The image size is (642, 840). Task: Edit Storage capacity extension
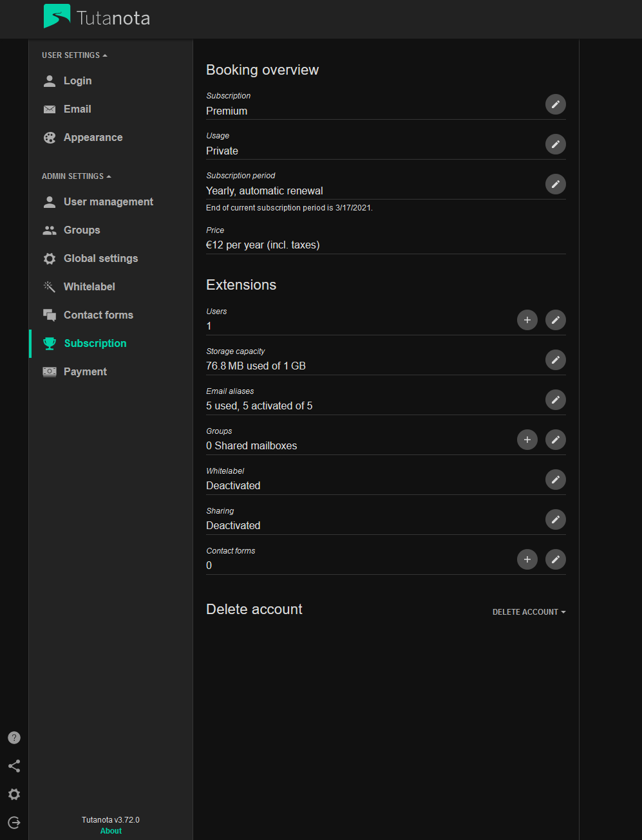point(555,360)
